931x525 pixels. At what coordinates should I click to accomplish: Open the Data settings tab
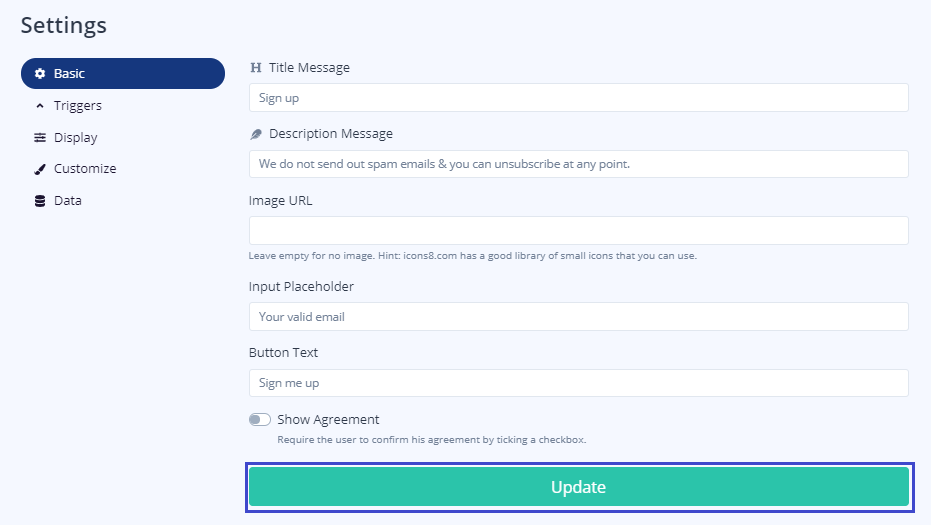[68, 201]
